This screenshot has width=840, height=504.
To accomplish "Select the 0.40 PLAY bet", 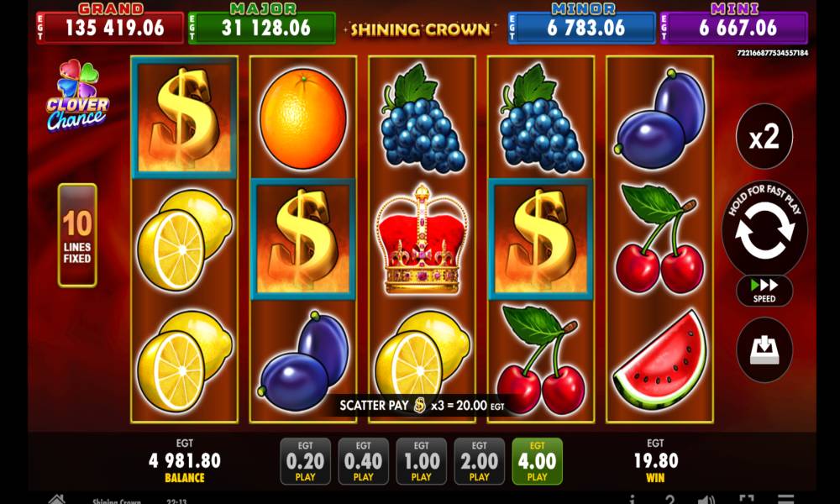I will [363, 461].
